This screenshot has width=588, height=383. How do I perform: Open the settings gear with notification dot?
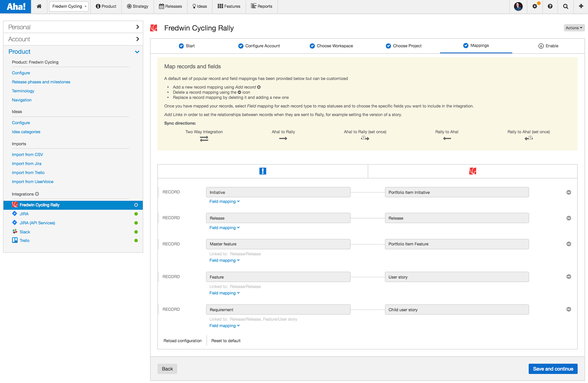pyautogui.click(x=534, y=6)
